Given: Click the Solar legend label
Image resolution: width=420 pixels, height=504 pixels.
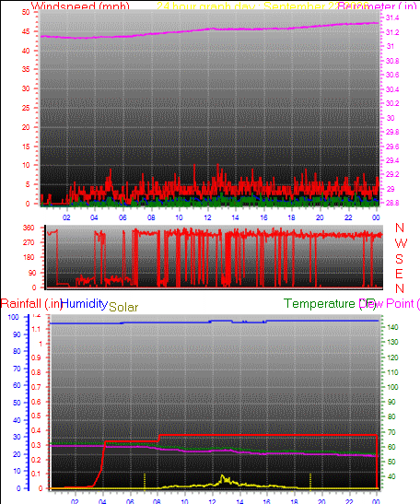Looking at the screenshot, I should (123, 308).
